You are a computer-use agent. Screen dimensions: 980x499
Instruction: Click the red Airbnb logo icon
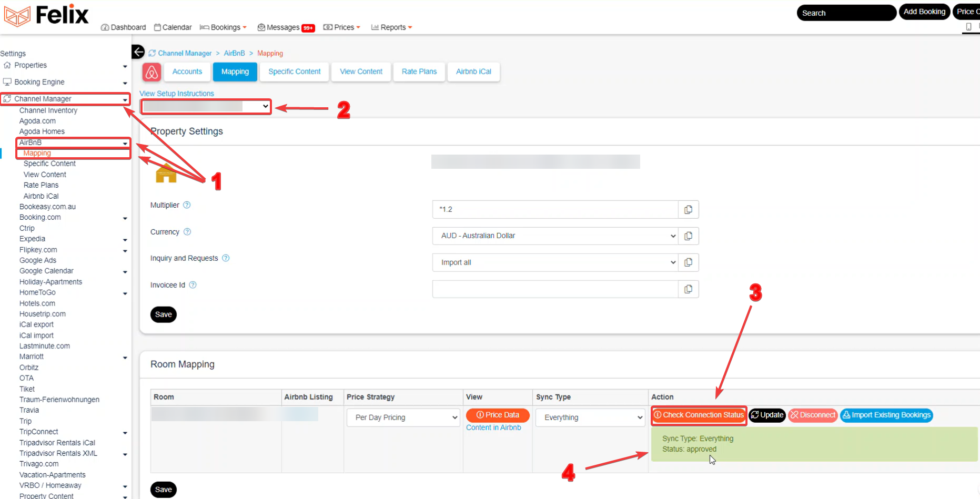click(151, 72)
